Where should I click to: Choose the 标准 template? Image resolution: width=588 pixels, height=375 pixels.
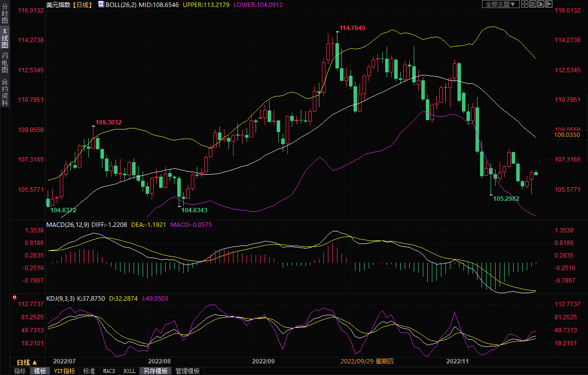coord(89,371)
